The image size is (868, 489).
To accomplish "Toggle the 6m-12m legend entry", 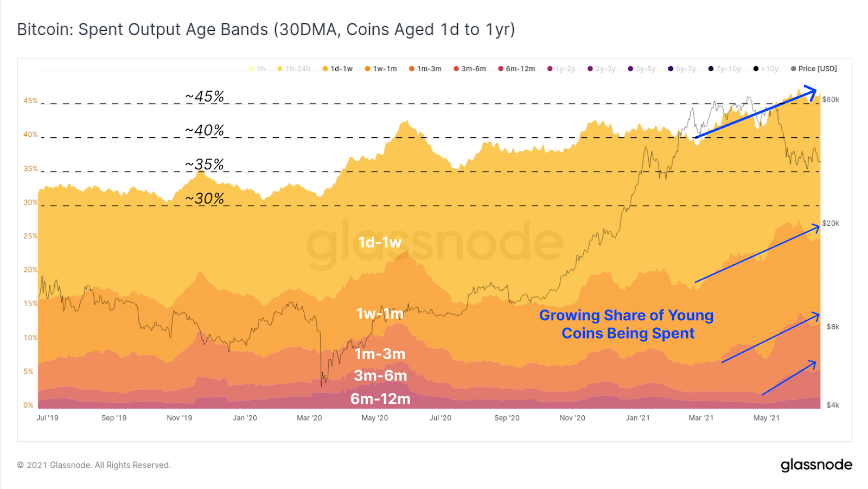I will [x=517, y=69].
